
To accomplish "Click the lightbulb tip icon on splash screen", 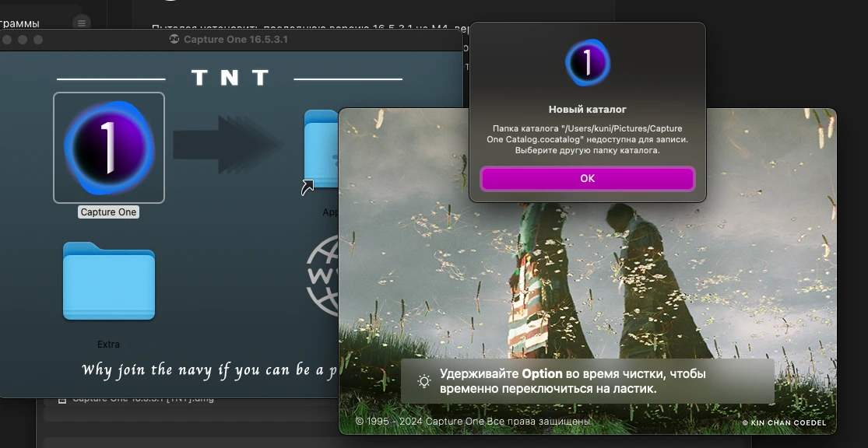I will point(424,381).
